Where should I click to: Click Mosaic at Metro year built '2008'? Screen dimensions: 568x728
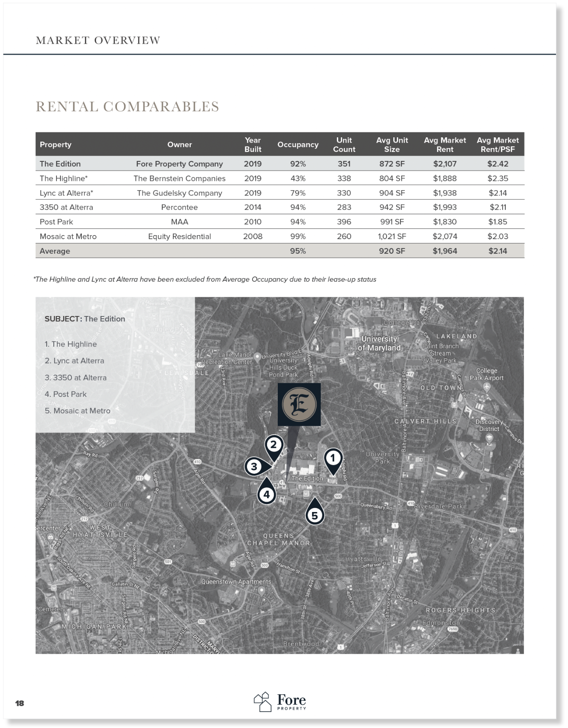point(253,236)
